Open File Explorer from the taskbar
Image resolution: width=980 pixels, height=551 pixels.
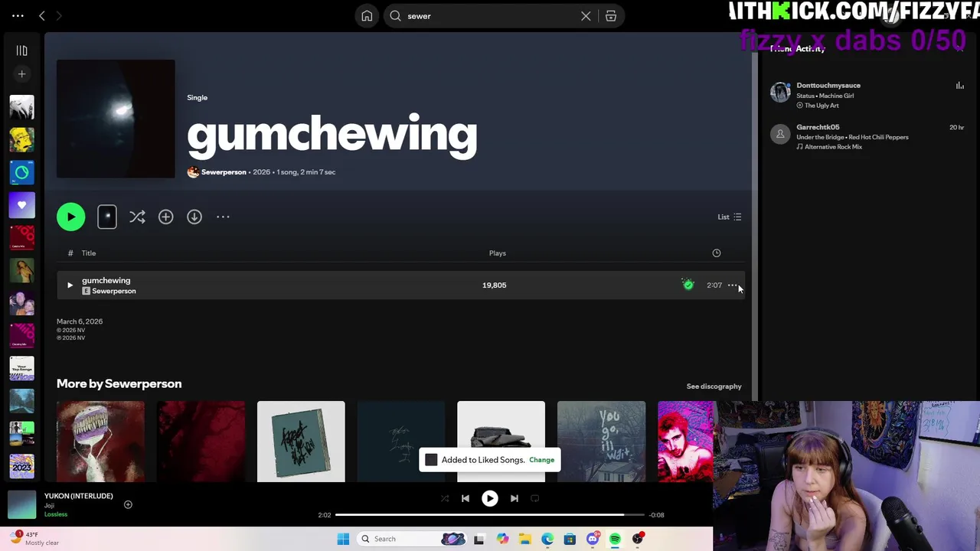point(524,539)
